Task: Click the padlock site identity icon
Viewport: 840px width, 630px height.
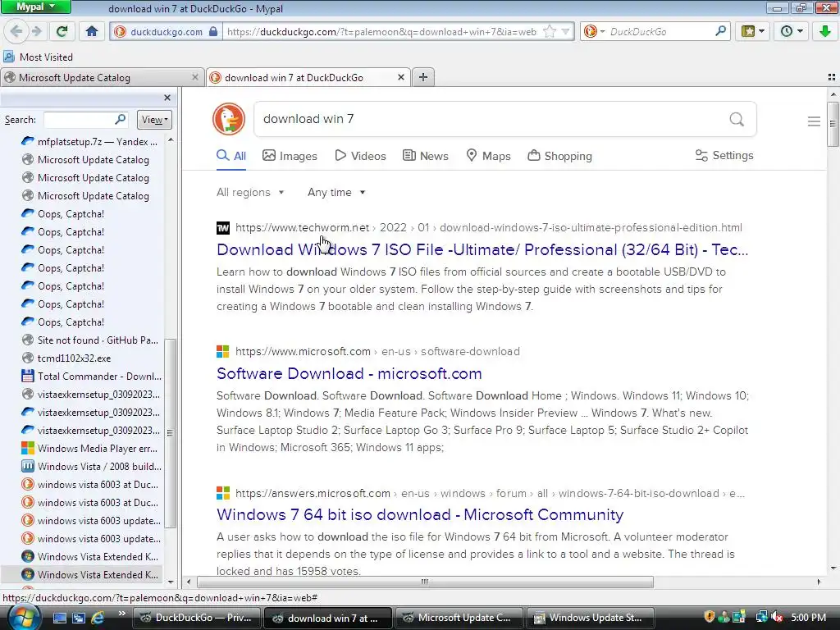Action: tap(213, 31)
